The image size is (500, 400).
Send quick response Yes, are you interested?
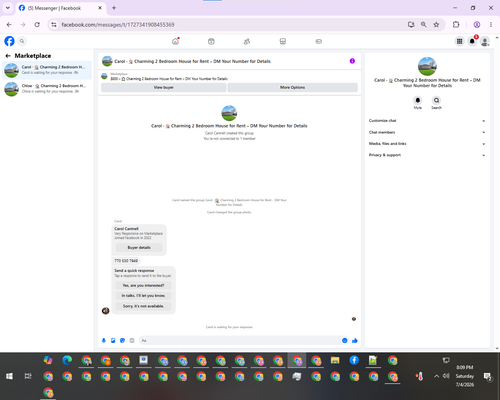(143, 285)
